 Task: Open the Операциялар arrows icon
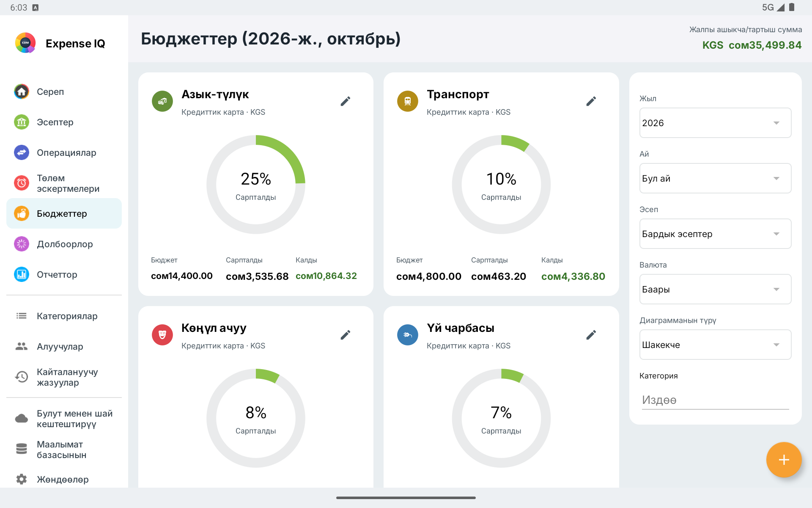point(22,152)
